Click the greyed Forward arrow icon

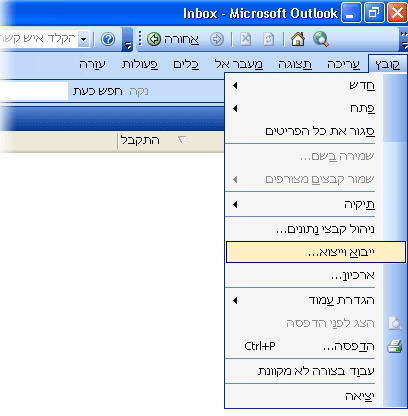coord(217,39)
